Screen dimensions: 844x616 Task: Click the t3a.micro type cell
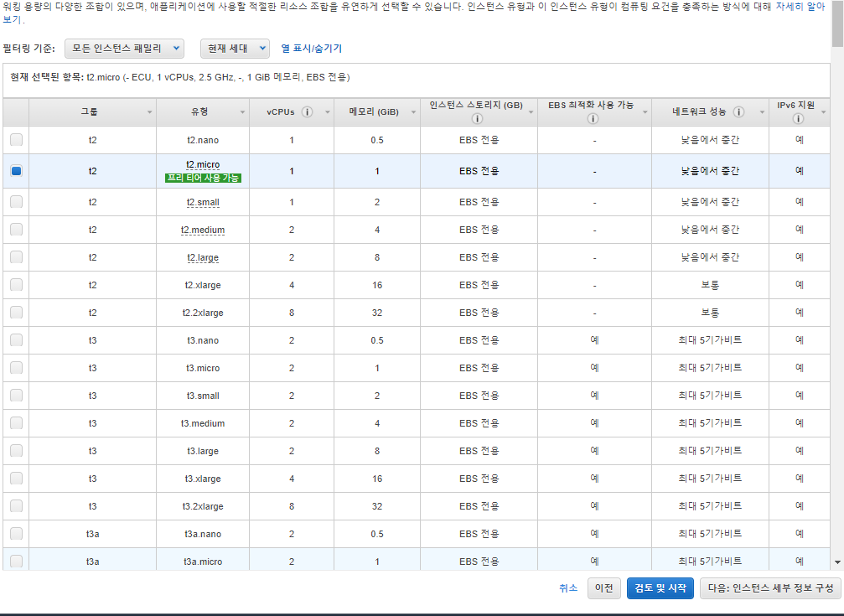203,561
